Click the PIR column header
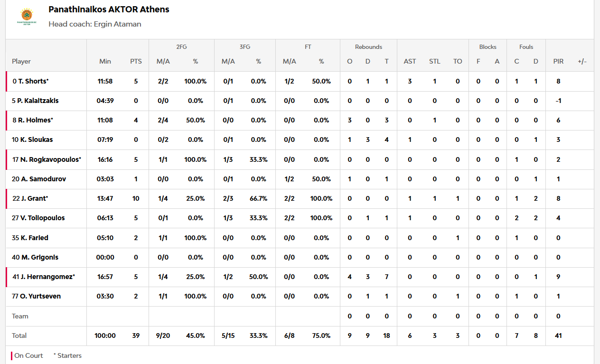This screenshot has height=364, width=600. coord(558,61)
